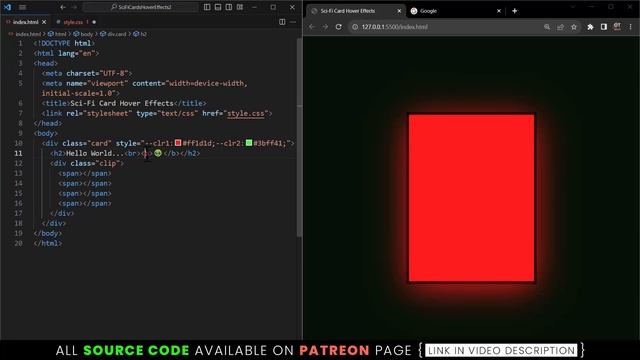640x360 pixels.
Task: Close the VS Code window
Action: pos(292,7)
